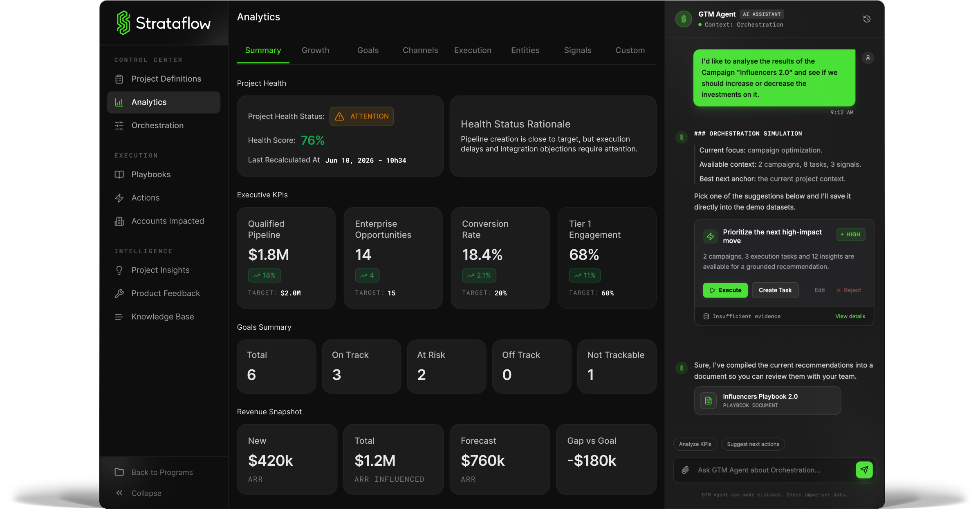Click the chat history clock icon
The height and width of the screenshot is (523, 980).
point(866,19)
